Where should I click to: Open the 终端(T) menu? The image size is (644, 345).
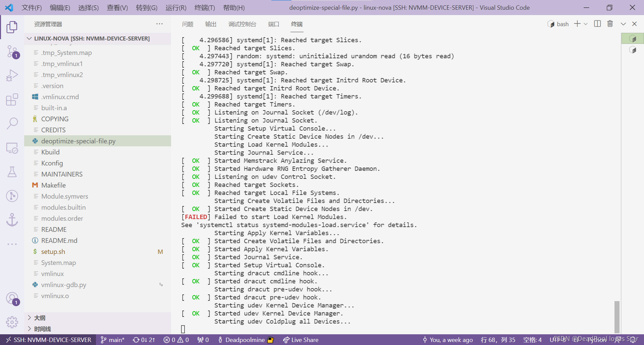pyautogui.click(x=205, y=7)
